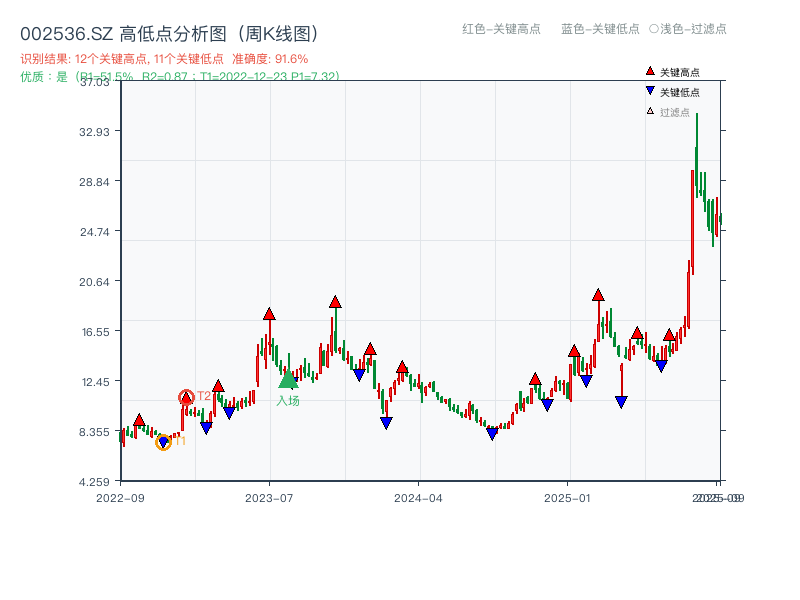Click the red triangle icon beside 关键高点 legend
Viewport: 800px width, 600px height.
pos(650,71)
